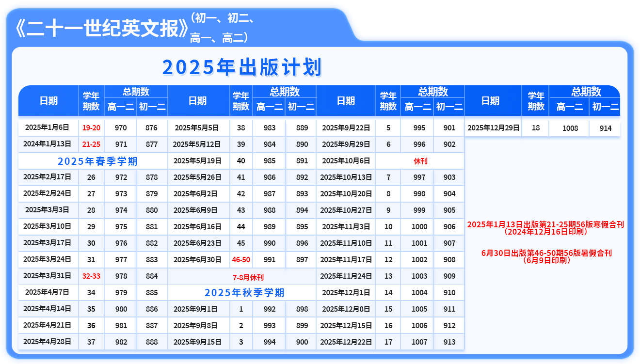The height and width of the screenshot is (364, 640).
Task: Click the date "2025年11月3日"
Action: [x=346, y=227]
